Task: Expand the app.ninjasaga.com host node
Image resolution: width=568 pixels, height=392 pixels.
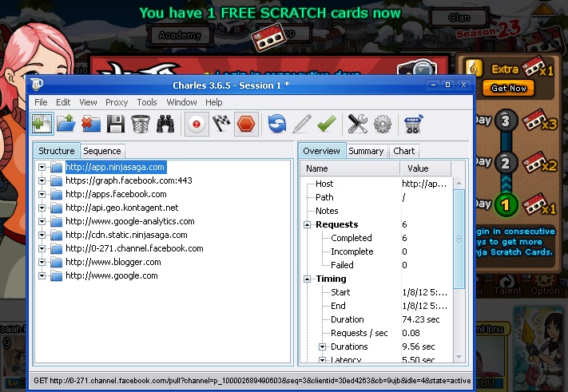Action: coord(42,167)
